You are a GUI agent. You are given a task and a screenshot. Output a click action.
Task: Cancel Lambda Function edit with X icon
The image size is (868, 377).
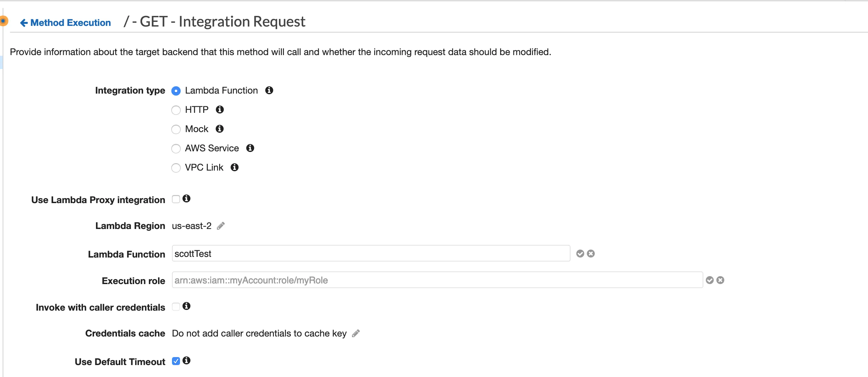591,253
